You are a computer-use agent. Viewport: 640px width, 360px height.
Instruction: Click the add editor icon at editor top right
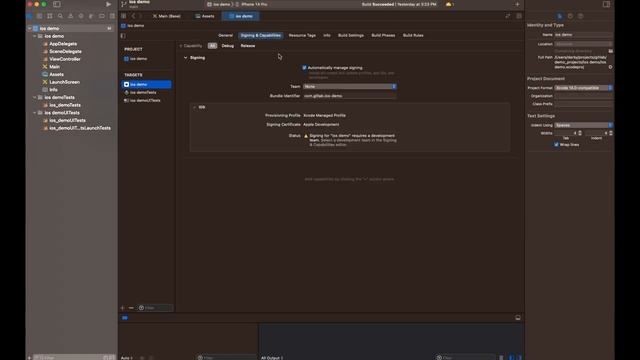pyautogui.click(x=519, y=16)
